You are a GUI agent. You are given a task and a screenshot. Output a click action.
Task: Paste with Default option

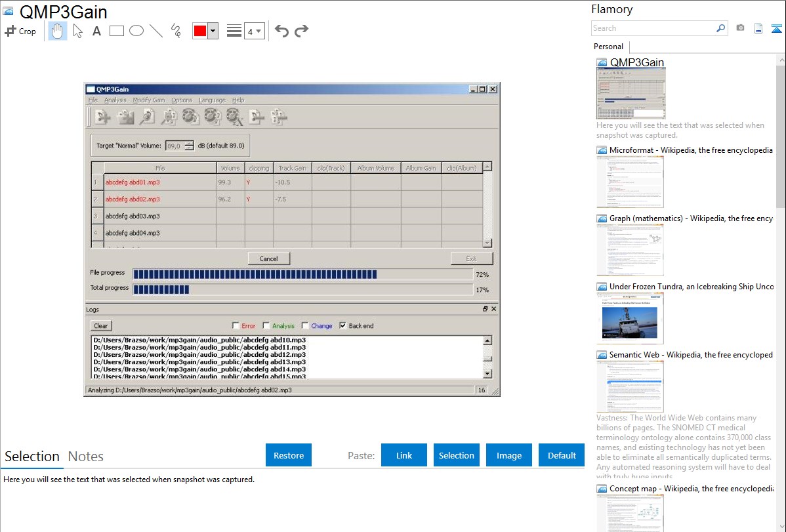click(x=562, y=455)
